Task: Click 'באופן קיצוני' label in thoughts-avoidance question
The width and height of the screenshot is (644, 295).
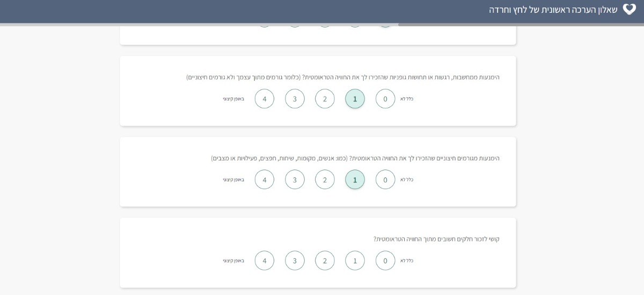Action: point(233,99)
